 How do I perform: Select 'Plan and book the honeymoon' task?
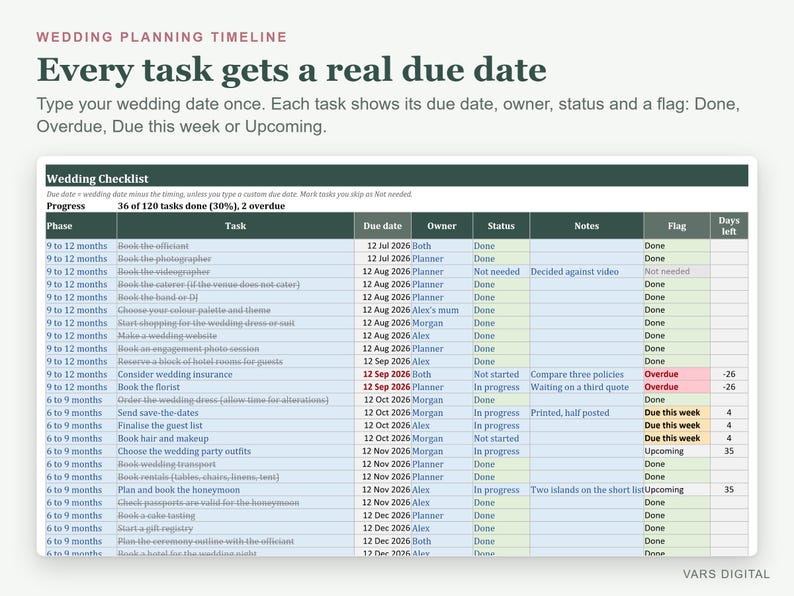coord(235,490)
